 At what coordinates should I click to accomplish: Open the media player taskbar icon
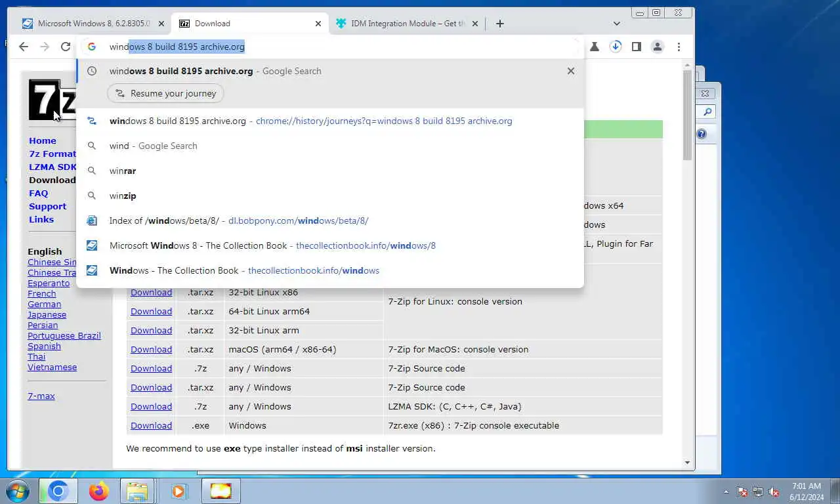tap(178, 491)
